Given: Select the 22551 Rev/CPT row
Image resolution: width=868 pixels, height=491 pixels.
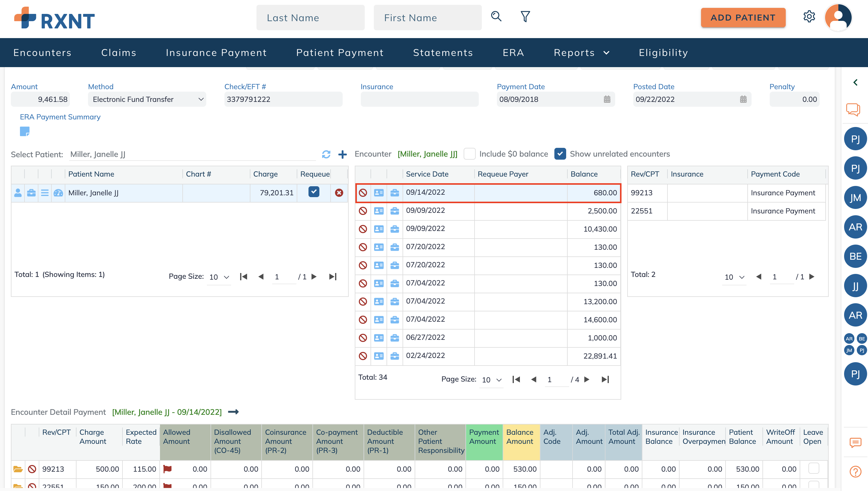Looking at the screenshot, I should click(x=726, y=211).
